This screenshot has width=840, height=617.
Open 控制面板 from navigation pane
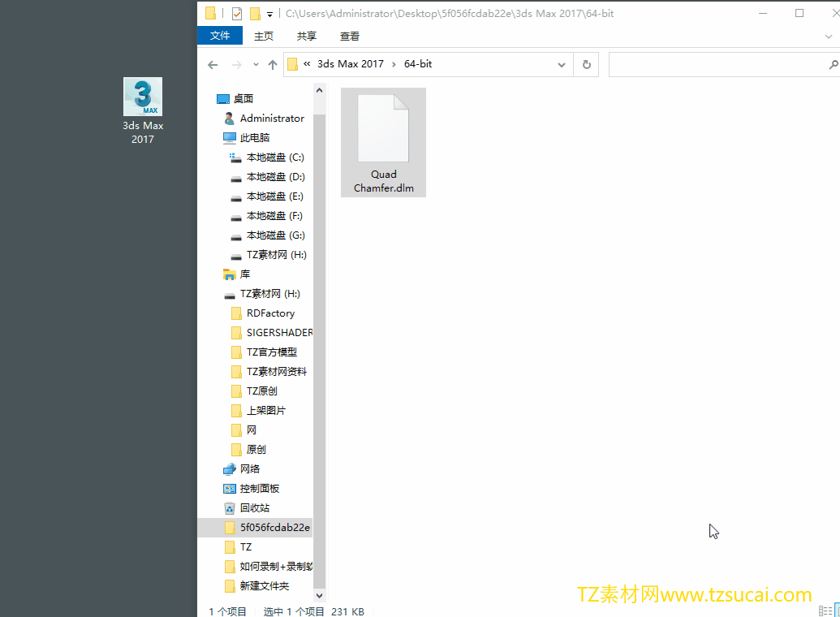pyautogui.click(x=259, y=489)
